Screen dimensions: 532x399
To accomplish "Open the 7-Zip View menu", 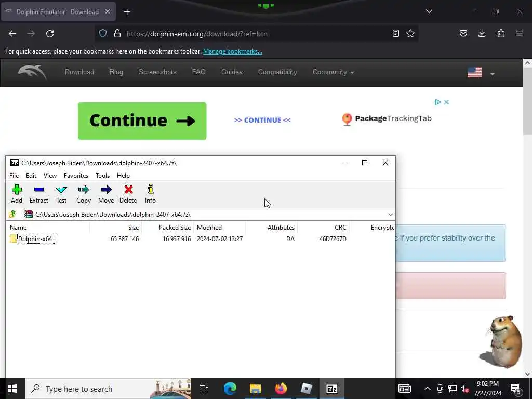I will (50, 176).
